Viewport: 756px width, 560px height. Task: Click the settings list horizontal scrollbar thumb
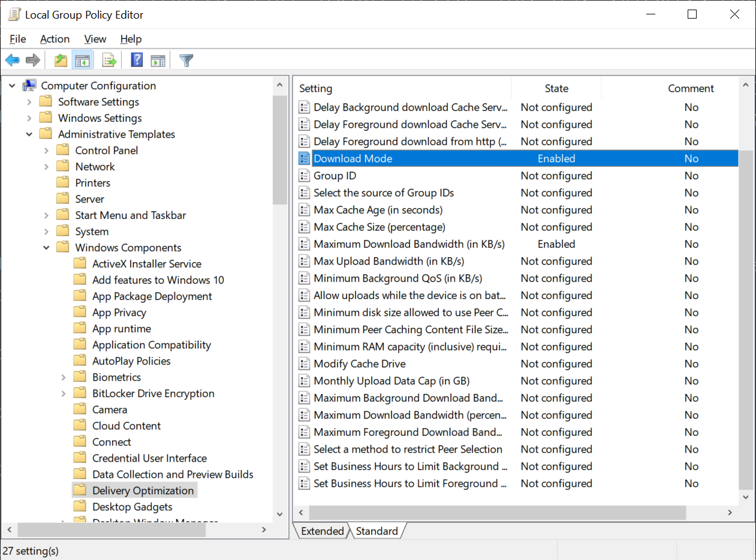(498, 513)
